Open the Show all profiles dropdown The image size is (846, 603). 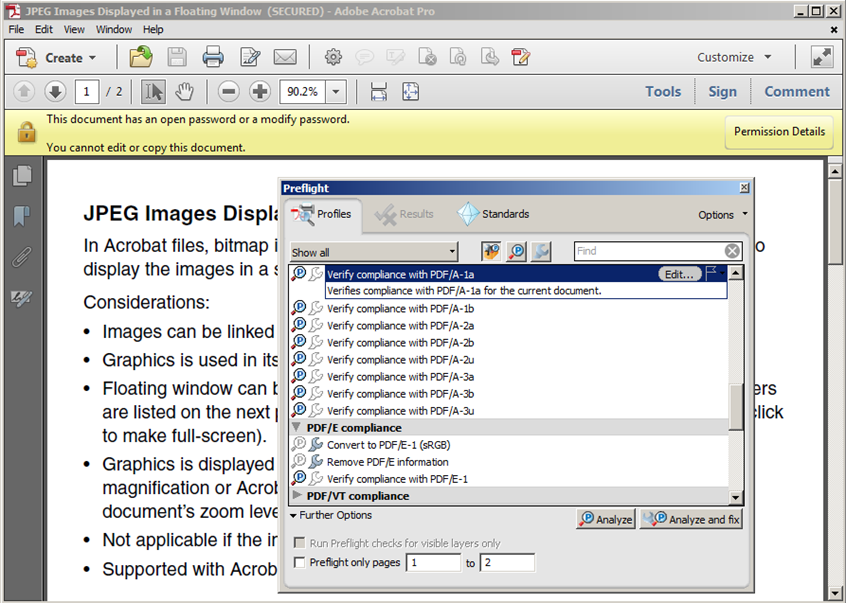point(374,252)
